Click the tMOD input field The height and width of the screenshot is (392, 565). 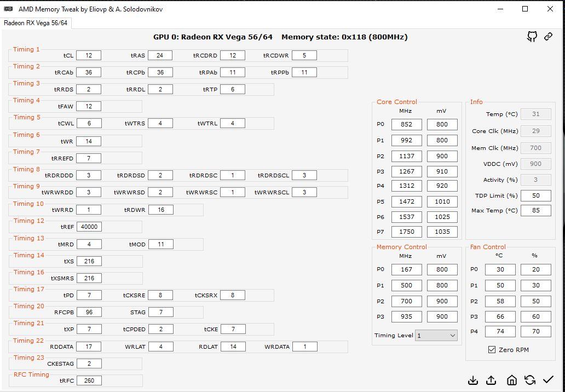pyautogui.click(x=161, y=244)
